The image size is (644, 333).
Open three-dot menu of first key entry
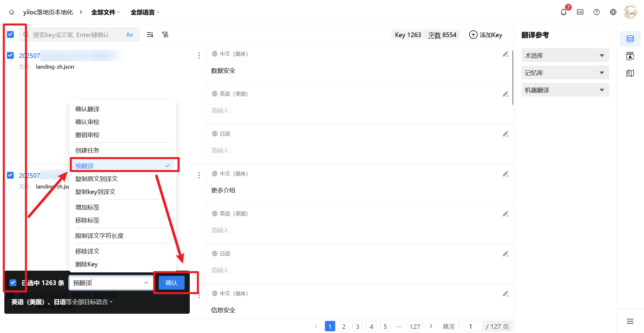pyautogui.click(x=199, y=55)
